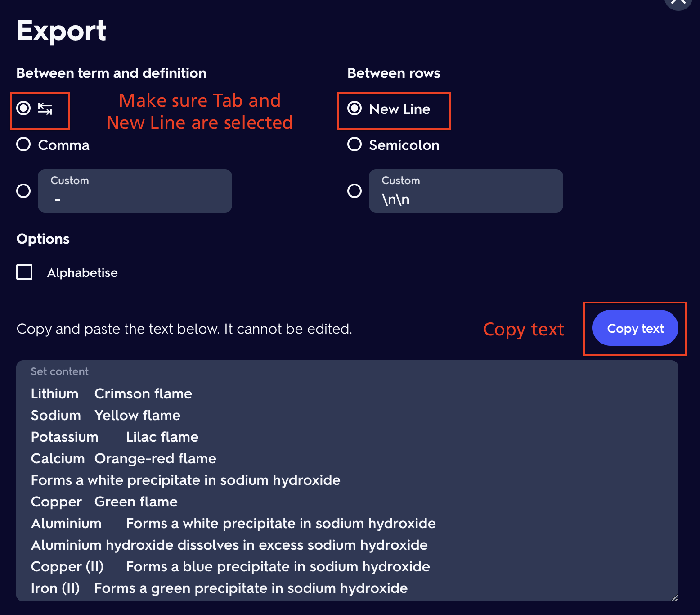Click the Aluminium white precipitate row
Screen dimensions: 700x615
click(233, 524)
